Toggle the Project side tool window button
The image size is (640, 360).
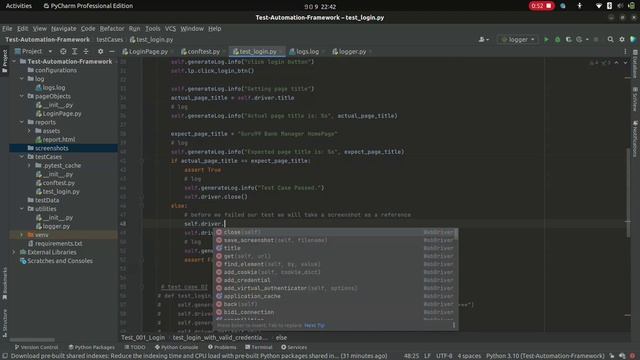pos(5,61)
